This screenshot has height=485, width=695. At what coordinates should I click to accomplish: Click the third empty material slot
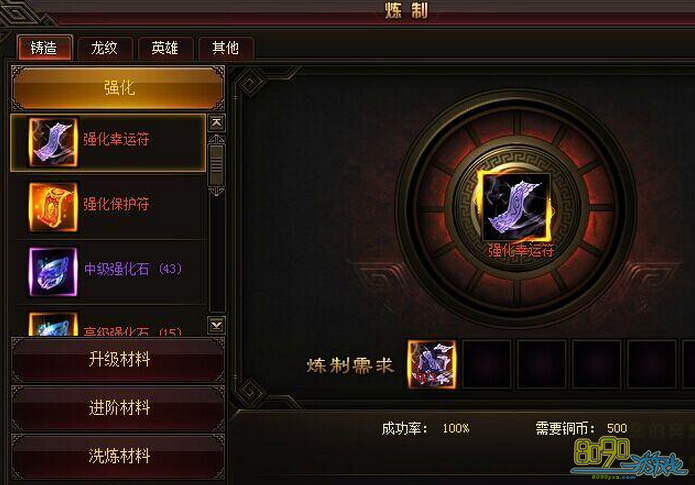tap(597, 364)
